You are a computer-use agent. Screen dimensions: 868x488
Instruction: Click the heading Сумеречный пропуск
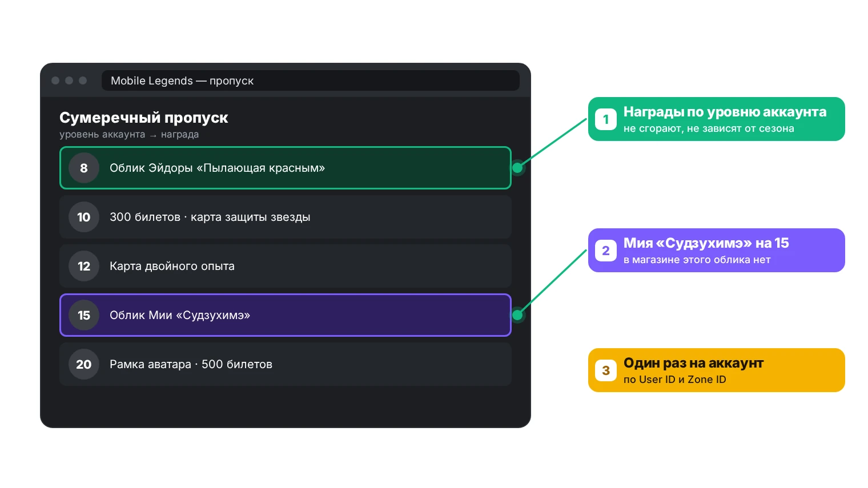[144, 118]
